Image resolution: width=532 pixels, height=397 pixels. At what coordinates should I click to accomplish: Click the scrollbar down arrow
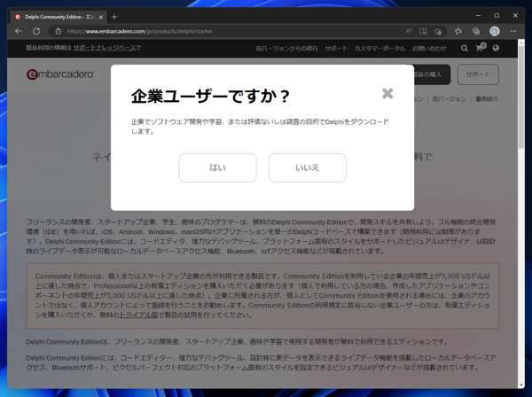click(x=521, y=385)
